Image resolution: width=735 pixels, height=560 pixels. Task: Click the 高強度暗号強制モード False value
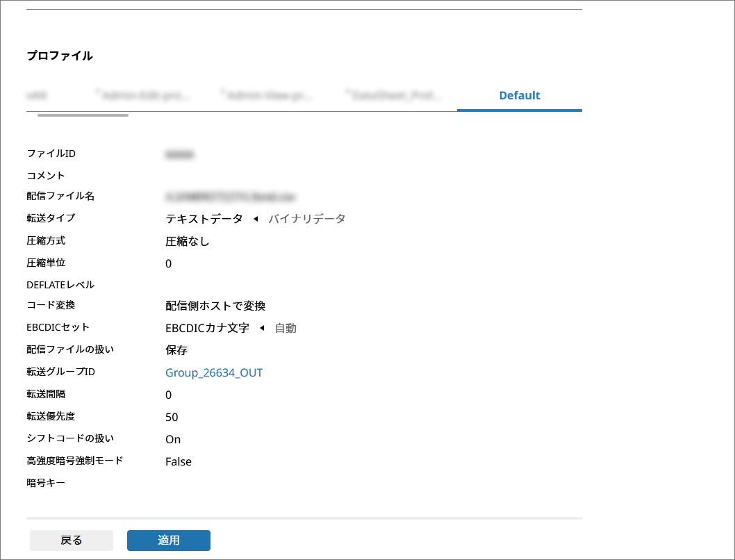click(x=178, y=461)
